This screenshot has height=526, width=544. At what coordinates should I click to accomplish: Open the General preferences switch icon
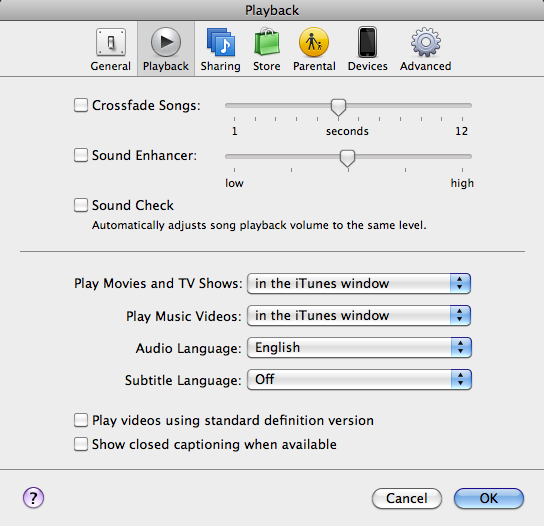(x=111, y=42)
